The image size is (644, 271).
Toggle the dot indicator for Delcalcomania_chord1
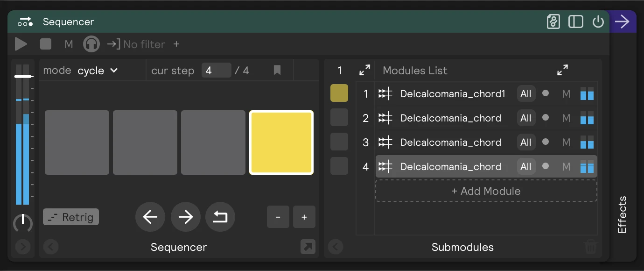(x=546, y=93)
